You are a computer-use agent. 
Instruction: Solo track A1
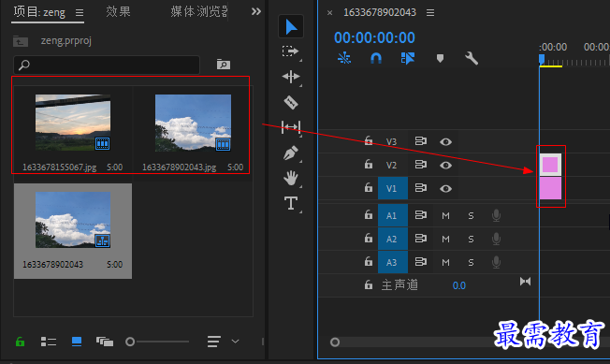[x=471, y=215]
